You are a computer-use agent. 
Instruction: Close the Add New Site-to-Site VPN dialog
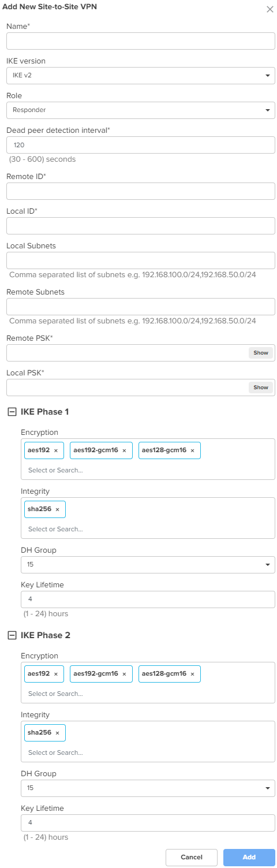tap(269, 9)
